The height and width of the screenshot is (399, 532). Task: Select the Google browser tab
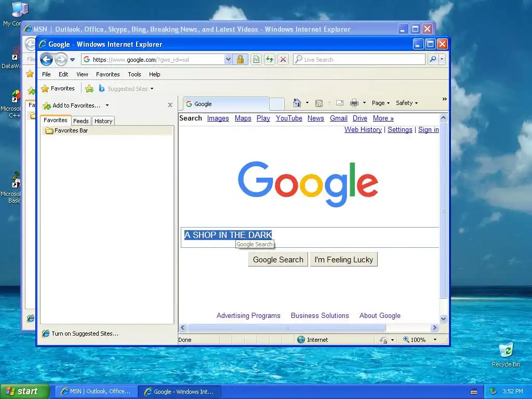pos(226,104)
